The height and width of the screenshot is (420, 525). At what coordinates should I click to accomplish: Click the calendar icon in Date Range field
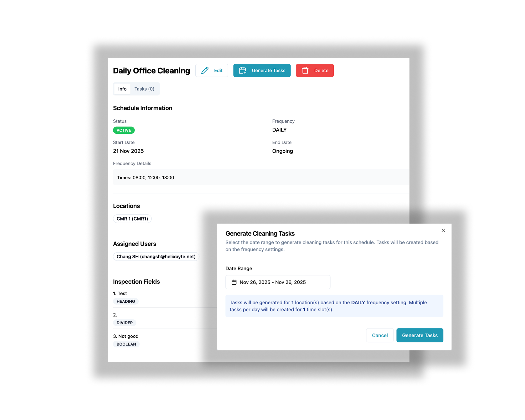(234, 282)
